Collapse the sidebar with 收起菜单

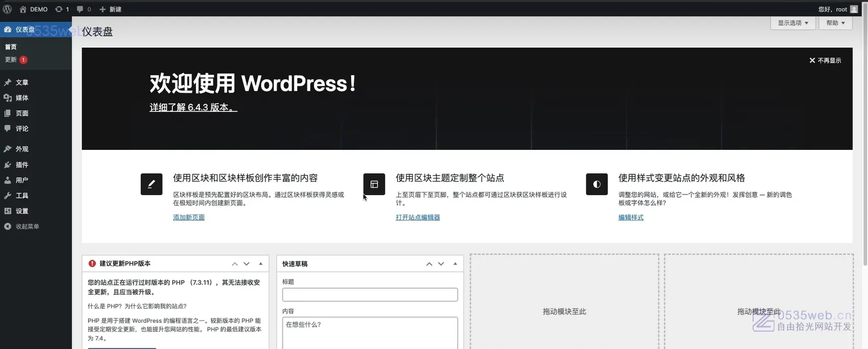[27, 227]
